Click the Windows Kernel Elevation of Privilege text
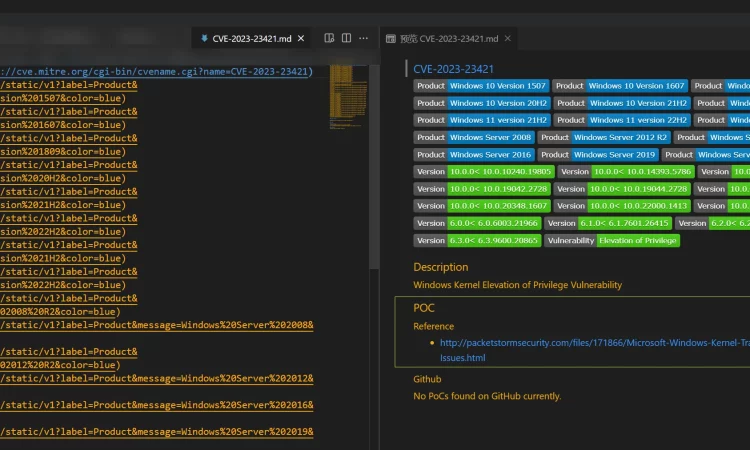The image size is (750, 450). [518, 285]
